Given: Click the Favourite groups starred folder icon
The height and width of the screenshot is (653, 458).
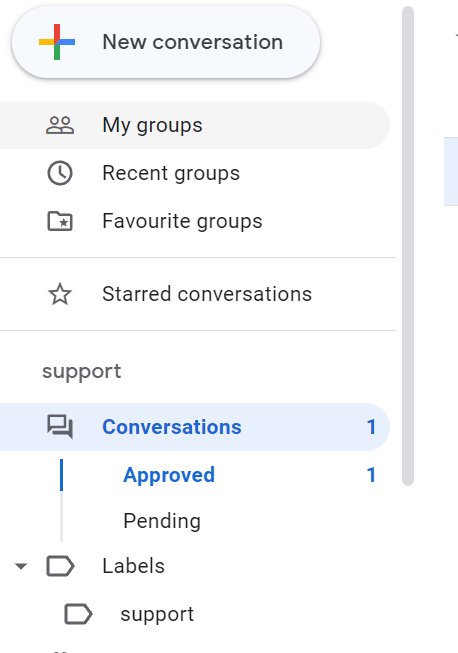Looking at the screenshot, I should point(60,221).
